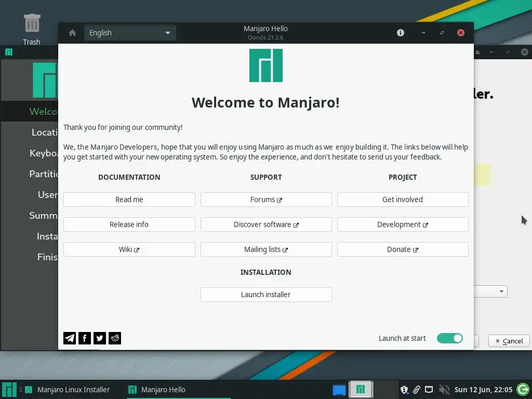Viewport: 532px width, 399px height.
Task: Open the dropdown in the installer window behind
Action: click(490, 291)
